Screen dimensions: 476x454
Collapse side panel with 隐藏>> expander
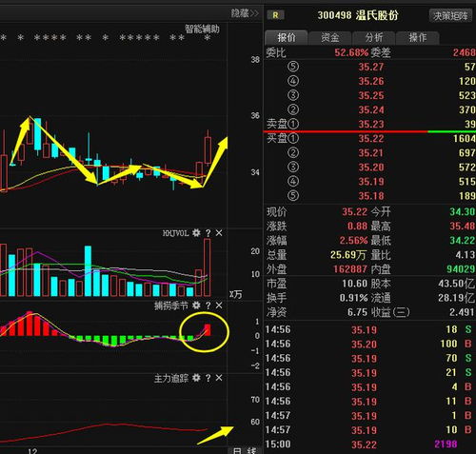click(x=245, y=13)
